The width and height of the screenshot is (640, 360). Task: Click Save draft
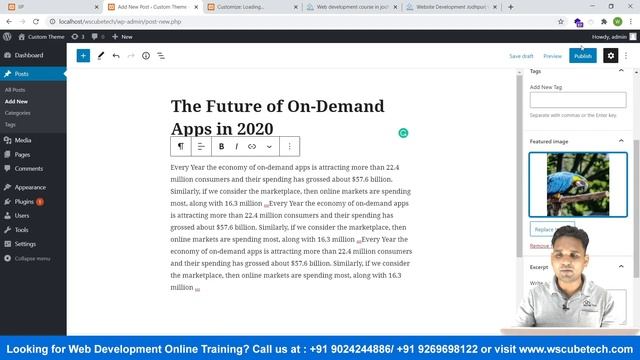tap(521, 56)
